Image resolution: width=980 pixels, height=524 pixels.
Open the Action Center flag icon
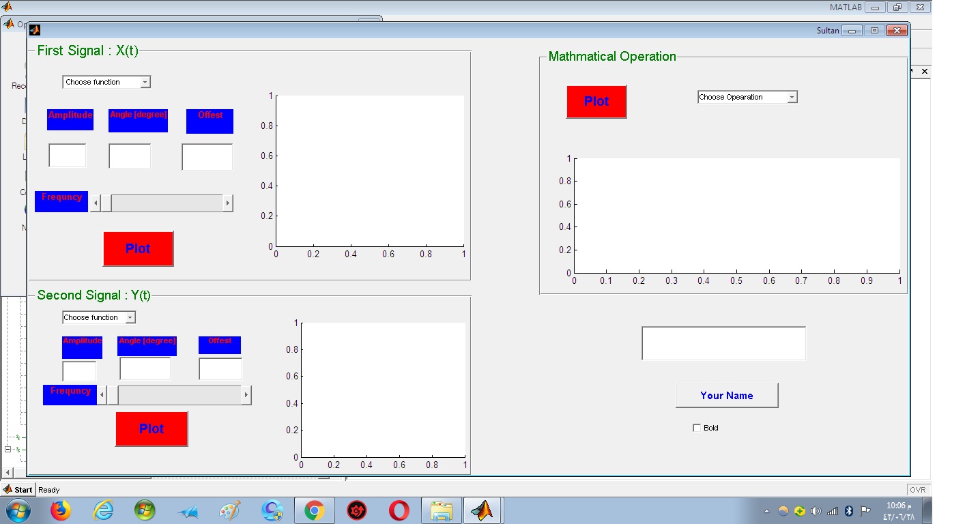(865, 511)
